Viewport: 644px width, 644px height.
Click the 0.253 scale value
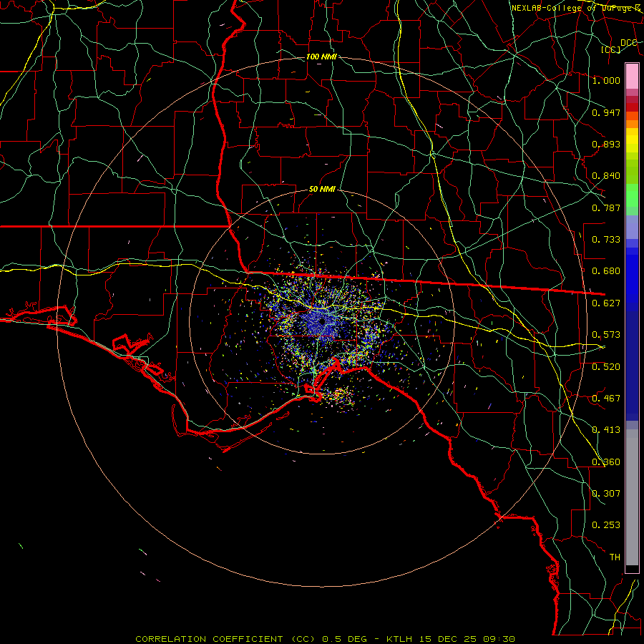(606, 525)
